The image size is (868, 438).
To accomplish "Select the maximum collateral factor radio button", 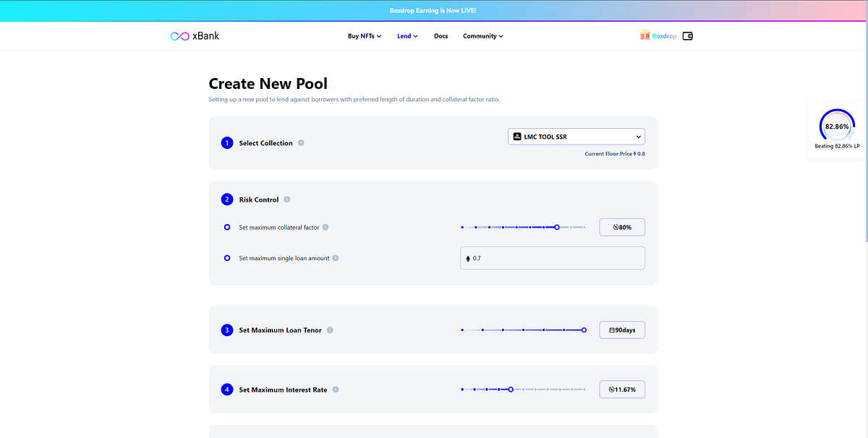I will [x=227, y=227].
